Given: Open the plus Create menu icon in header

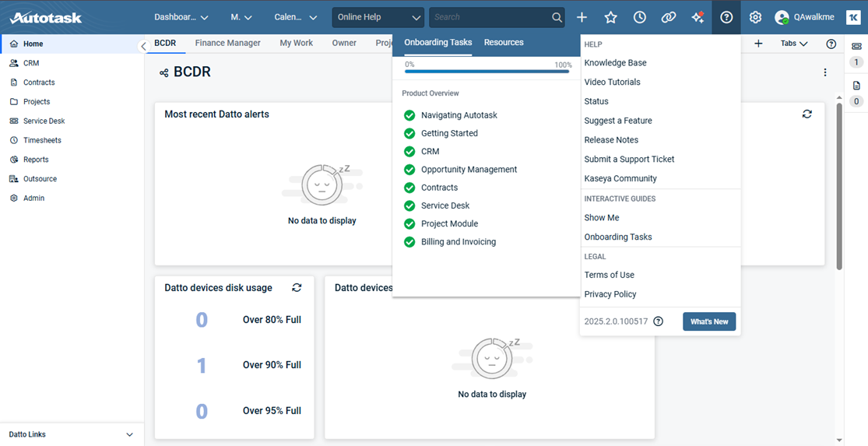Looking at the screenshot, I should point(582,17).
